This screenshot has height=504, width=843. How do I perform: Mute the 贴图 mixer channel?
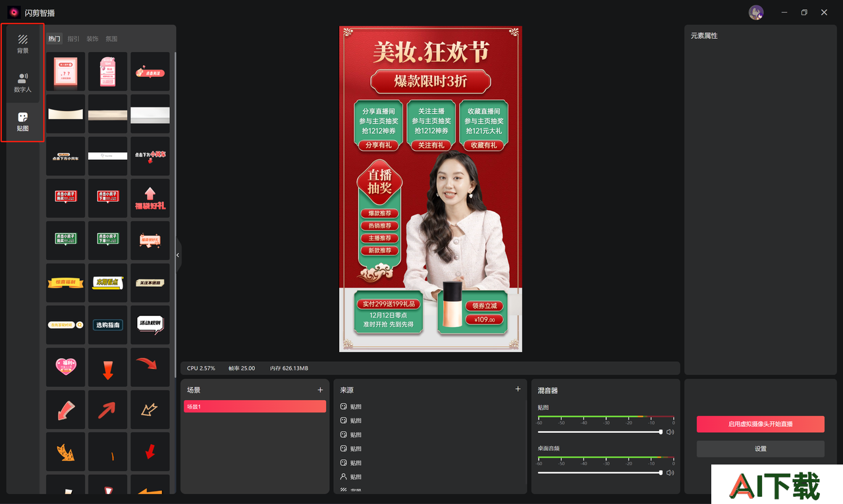tap(670, 432)
